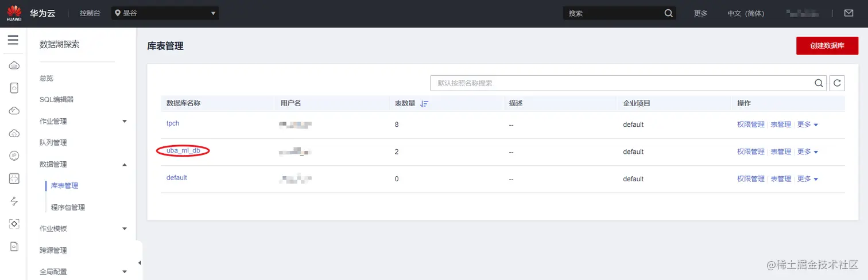Expand 作业模板 menu
This screenshot has width=868, height=280.
point(125,229)
